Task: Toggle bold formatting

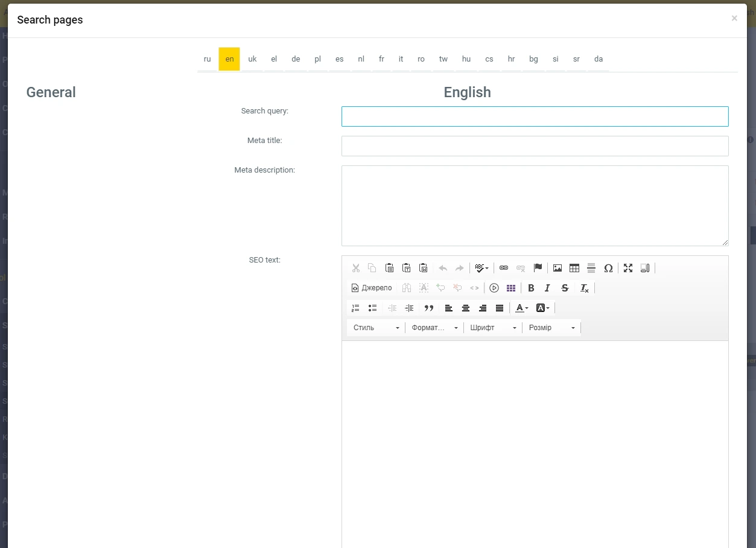Action: [x=531, y=288]
